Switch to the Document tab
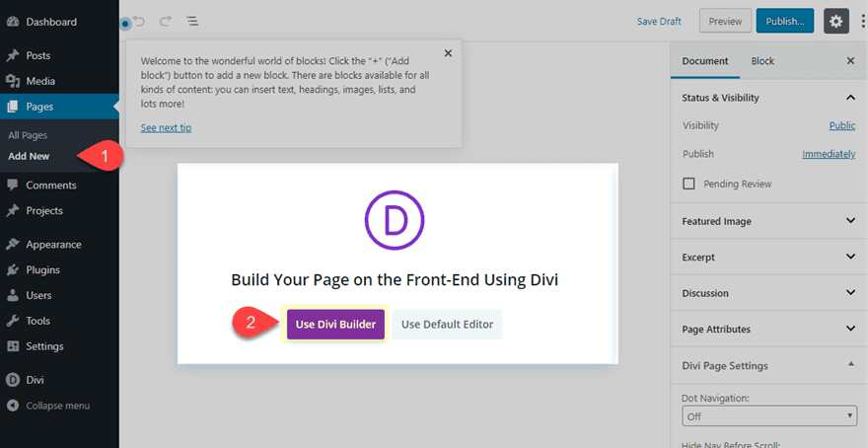The width and height of the screenshot is (868, 448). tap(705, 61)
